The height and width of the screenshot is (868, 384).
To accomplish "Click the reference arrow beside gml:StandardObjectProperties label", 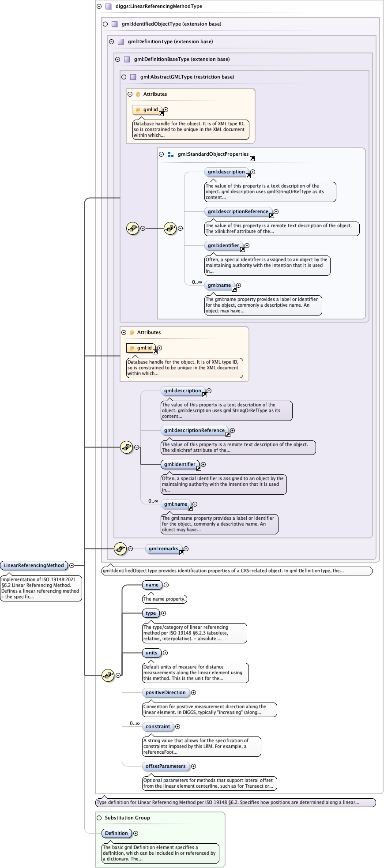I will 252,158.
